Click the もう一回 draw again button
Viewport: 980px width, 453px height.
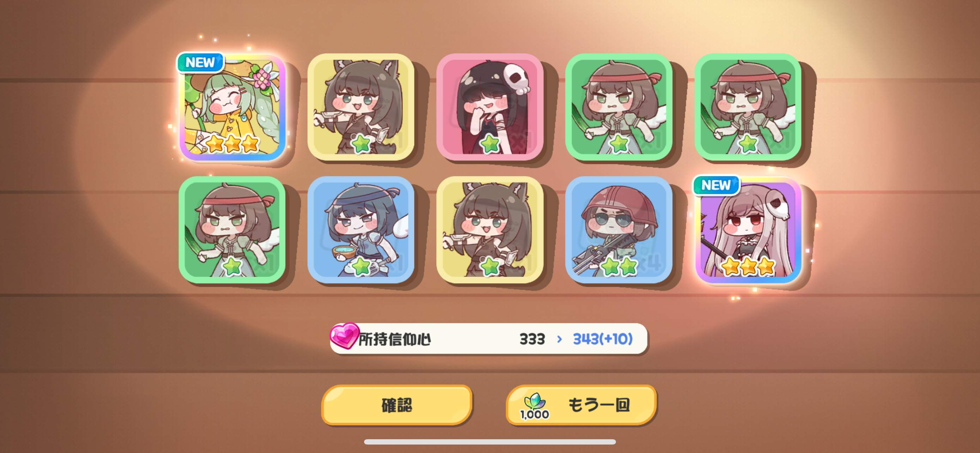coord(581,405)
